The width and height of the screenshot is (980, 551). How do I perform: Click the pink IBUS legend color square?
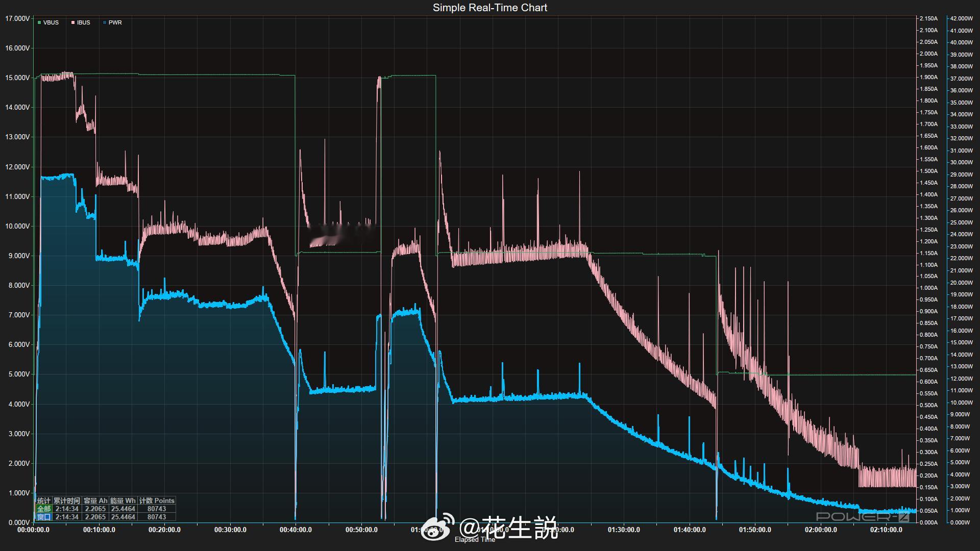point(73,22)
